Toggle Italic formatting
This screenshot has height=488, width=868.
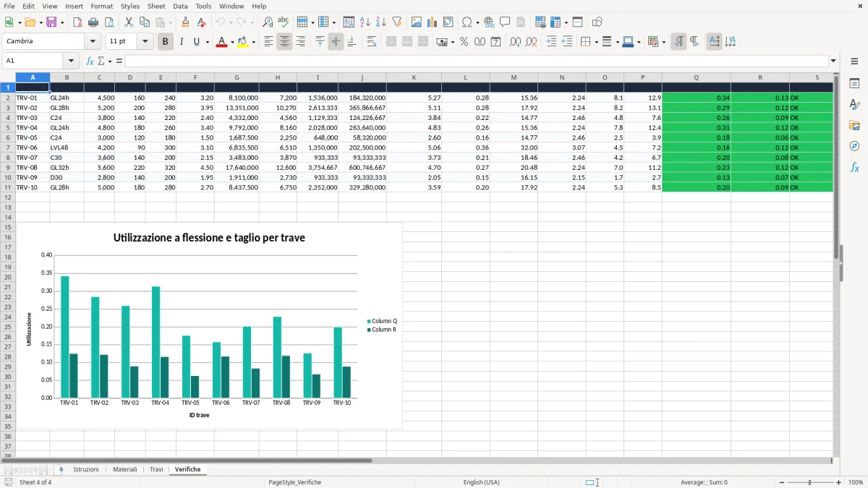(x=182, y=42)
